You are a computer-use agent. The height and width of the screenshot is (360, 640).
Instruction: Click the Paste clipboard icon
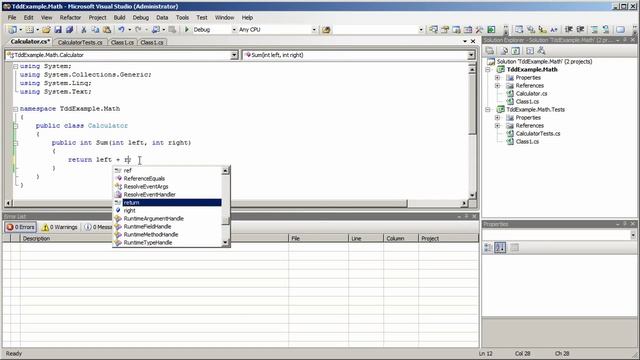coord(107,29)
